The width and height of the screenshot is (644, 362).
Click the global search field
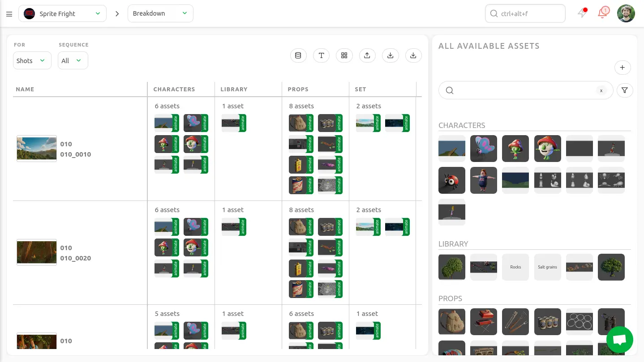tap(525, 13)
